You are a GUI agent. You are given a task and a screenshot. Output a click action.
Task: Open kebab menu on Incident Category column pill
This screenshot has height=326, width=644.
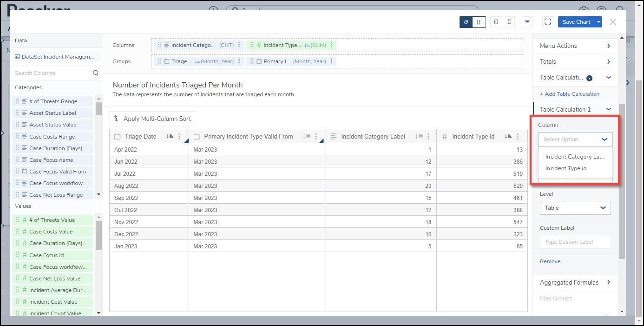(x=239, y=45)
